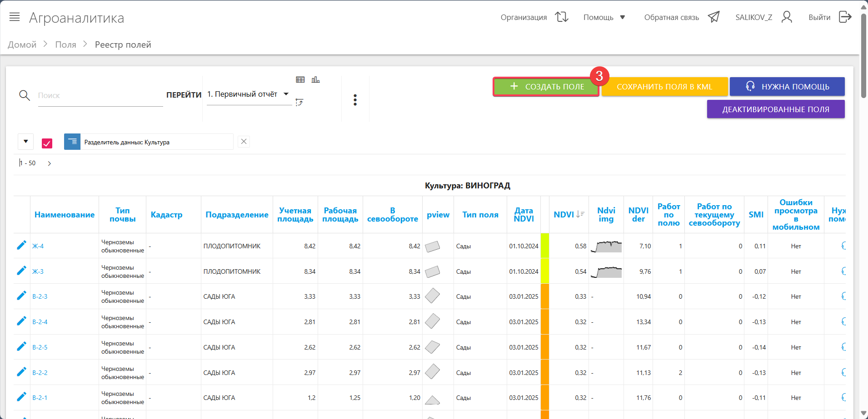The width and height of the screenshot is (868, 419).
Task: Click the Поиск search input field
Action: point(100,96)
